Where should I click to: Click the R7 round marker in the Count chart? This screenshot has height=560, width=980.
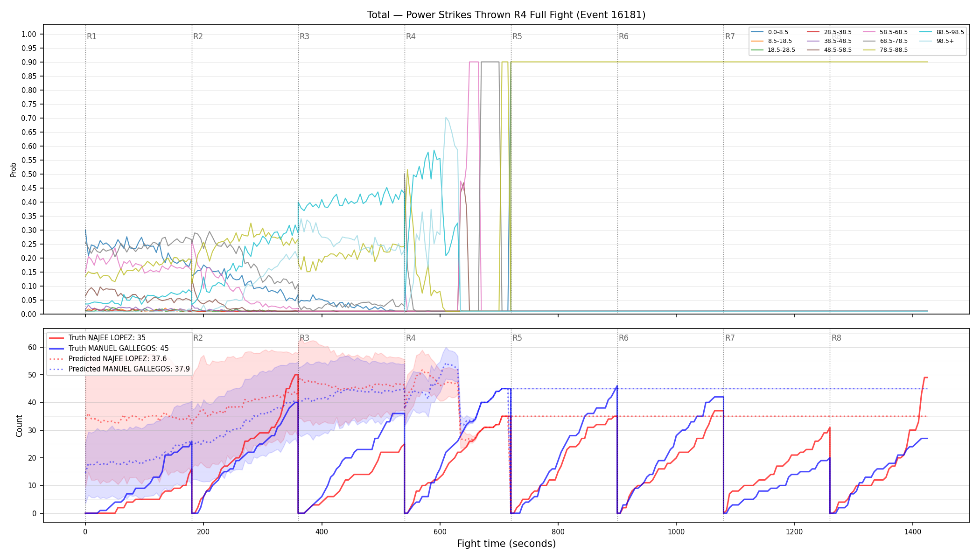pyautogui.click(x=730, y=338)
